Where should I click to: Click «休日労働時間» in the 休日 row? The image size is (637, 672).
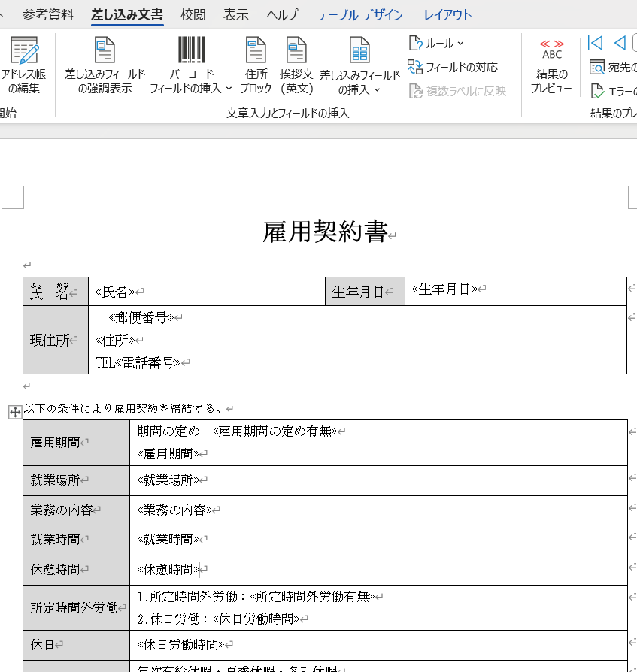tap(180, 644)
